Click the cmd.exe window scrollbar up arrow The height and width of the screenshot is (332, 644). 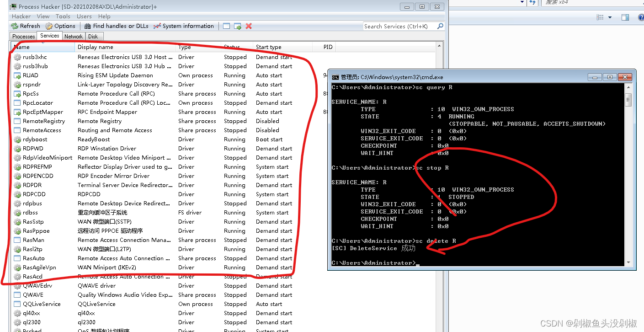tap(628, 87)
